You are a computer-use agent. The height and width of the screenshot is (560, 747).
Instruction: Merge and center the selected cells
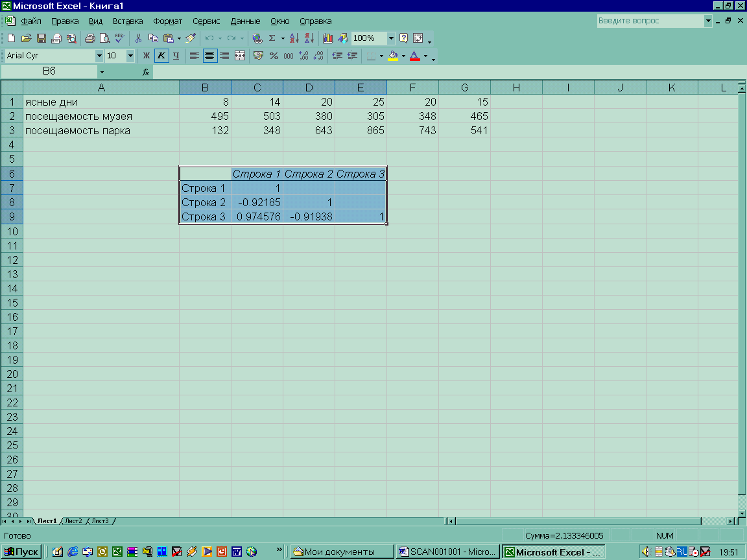[x=240, y=56]
